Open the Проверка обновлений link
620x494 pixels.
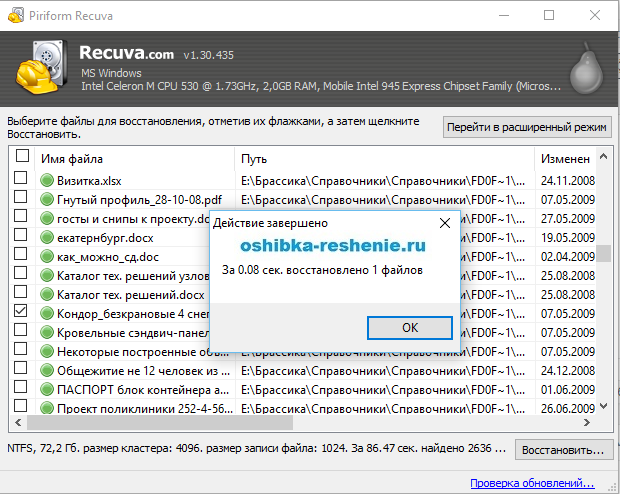(x=540, y=483)
